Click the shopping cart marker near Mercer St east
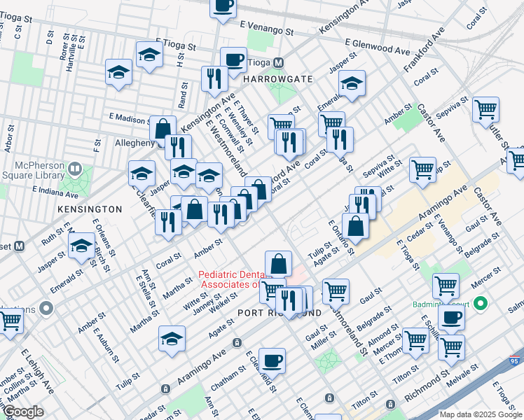Image resolution: width=524 pixels, height=420 pixels. (446, 287)
